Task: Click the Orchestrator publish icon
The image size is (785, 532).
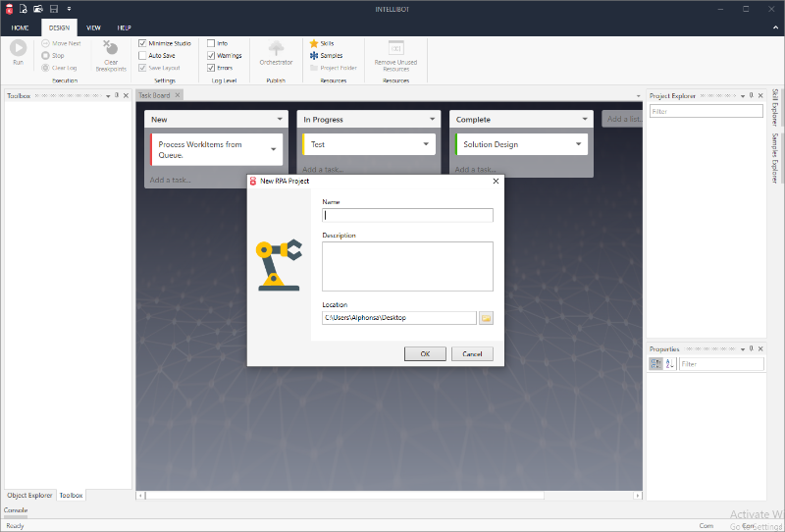Action: click(276, 48)
